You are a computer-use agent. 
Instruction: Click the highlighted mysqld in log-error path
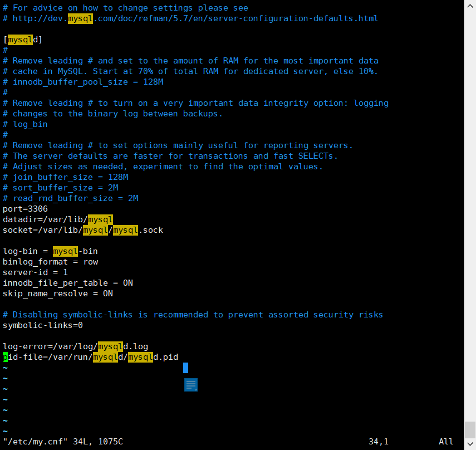110,346
